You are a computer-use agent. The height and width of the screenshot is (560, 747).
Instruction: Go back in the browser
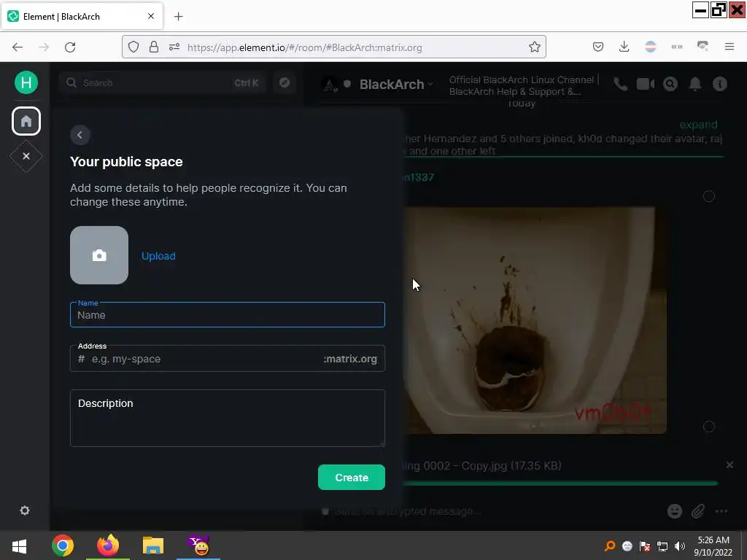point(18,47)
